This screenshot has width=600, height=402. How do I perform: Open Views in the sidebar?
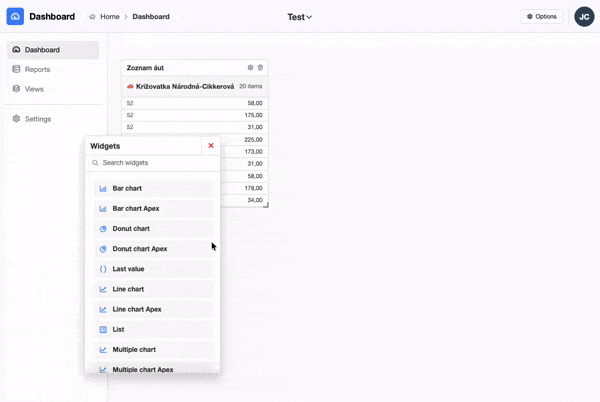click(x=34, y=89)
